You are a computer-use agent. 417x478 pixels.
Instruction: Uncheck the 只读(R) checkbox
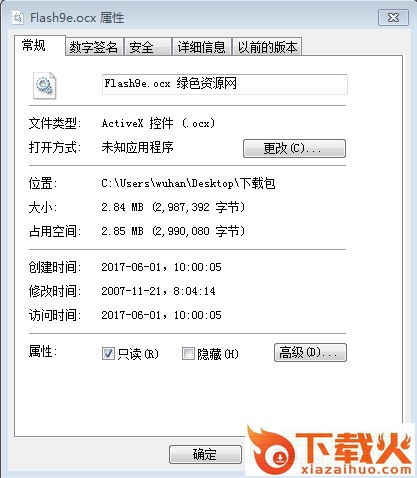[x=108, y=353]
